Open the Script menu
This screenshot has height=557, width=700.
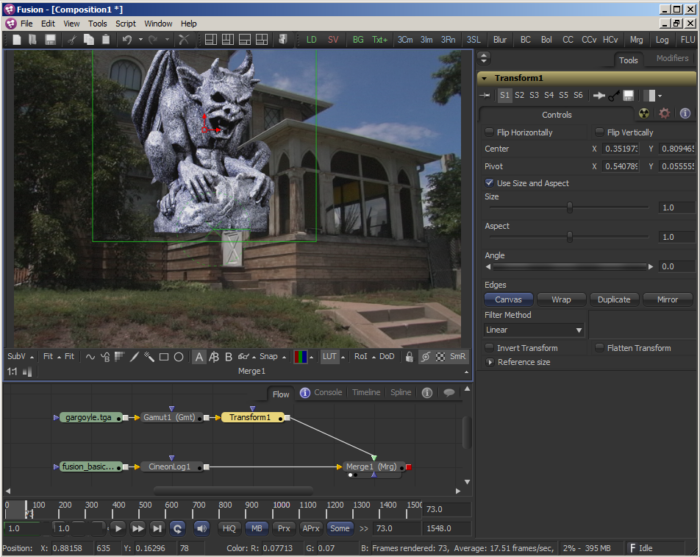coord(125,24)
